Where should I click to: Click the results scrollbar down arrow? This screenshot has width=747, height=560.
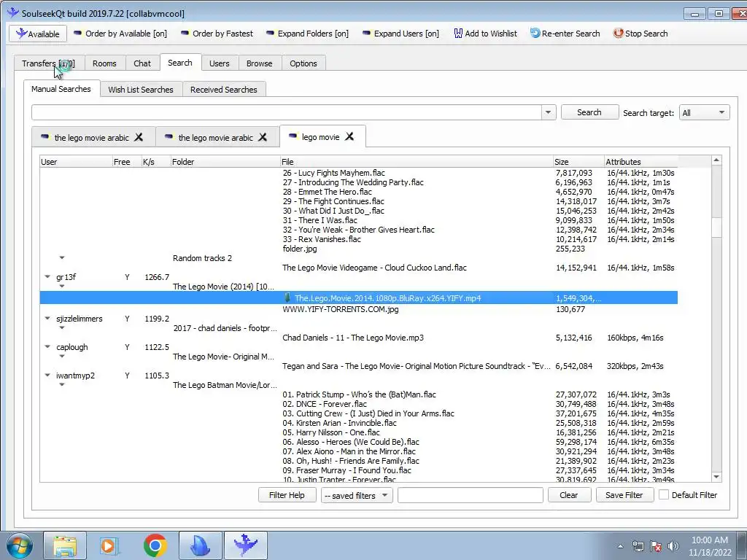716,477
